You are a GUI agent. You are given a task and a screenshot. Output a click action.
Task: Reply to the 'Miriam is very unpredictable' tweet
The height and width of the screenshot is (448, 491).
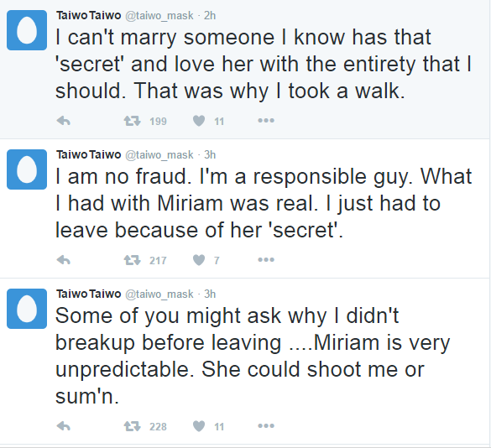[x=63, y=426]
